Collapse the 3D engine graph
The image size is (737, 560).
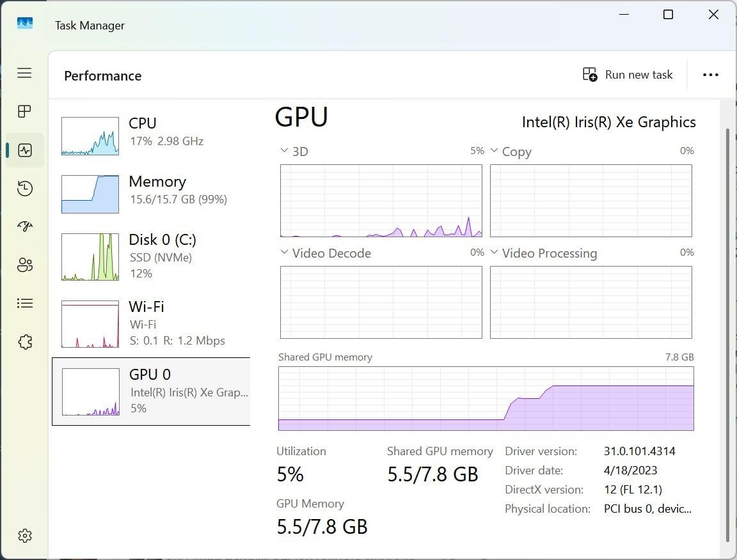tap(283, 151)
